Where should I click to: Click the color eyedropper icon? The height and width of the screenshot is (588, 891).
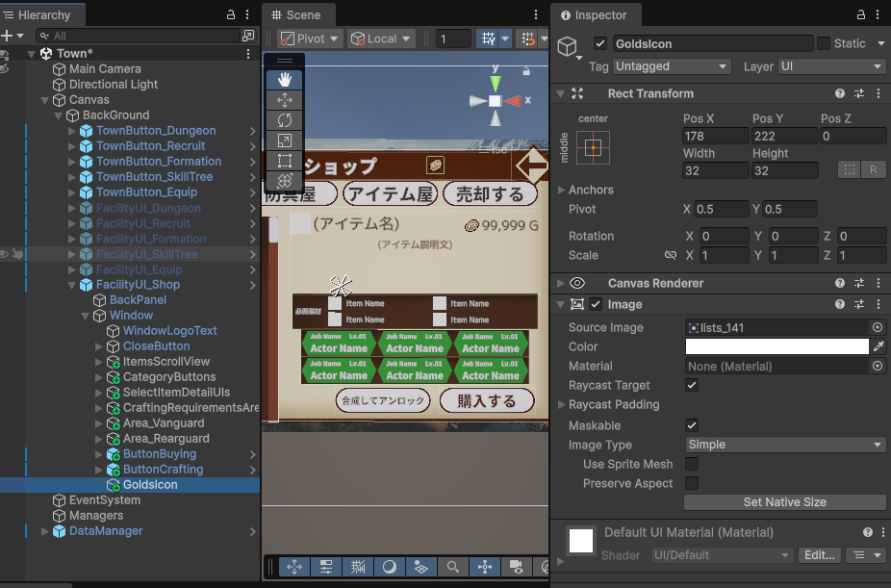[878, 346]
